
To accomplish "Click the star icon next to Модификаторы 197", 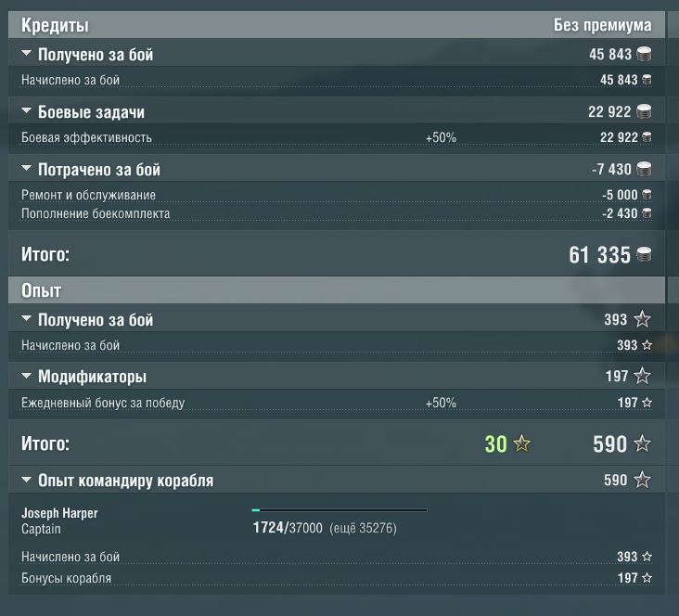I will point(642,376).
